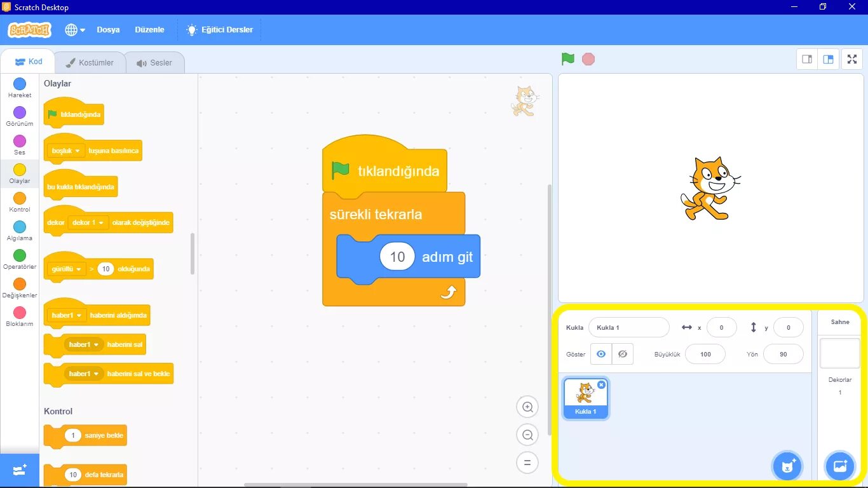Open the Olaylar block category
Image resolution: width=868 pixels, height=488 pixels.
tap(20, 173)
